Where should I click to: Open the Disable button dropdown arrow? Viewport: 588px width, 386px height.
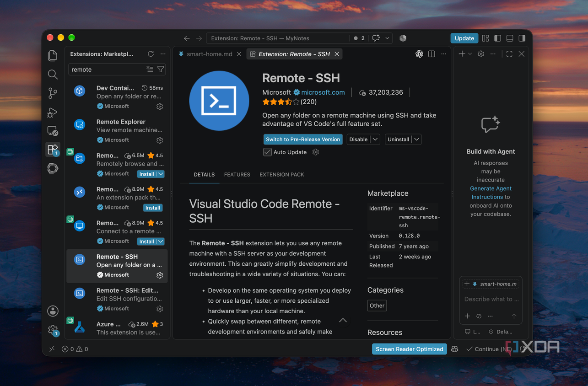(375, 139)
